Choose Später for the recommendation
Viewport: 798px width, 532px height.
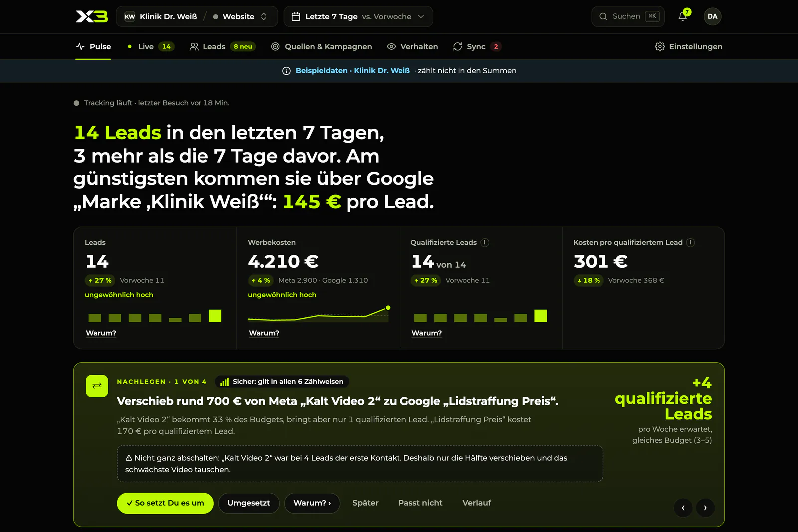[x=365, y=503]
